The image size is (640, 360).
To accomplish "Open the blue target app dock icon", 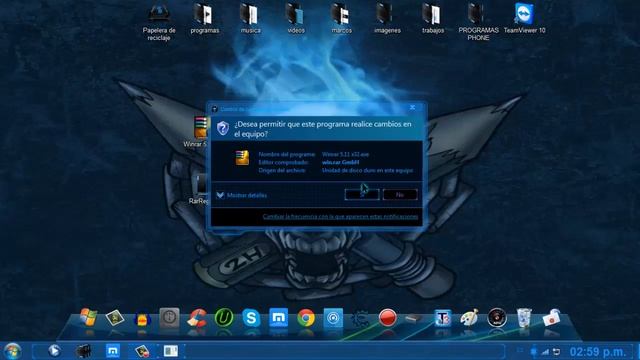I will click(x=333, y=318).
